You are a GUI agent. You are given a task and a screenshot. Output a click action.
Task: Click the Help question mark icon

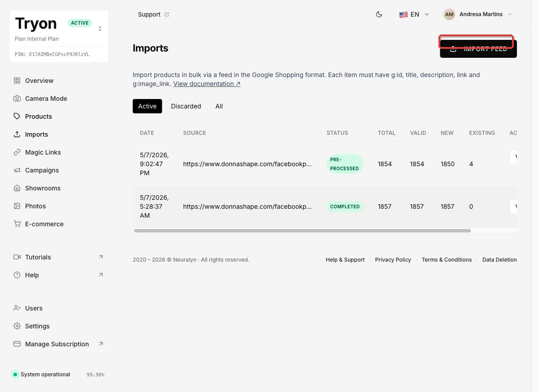pyautogui.click(x=17, y=275)
